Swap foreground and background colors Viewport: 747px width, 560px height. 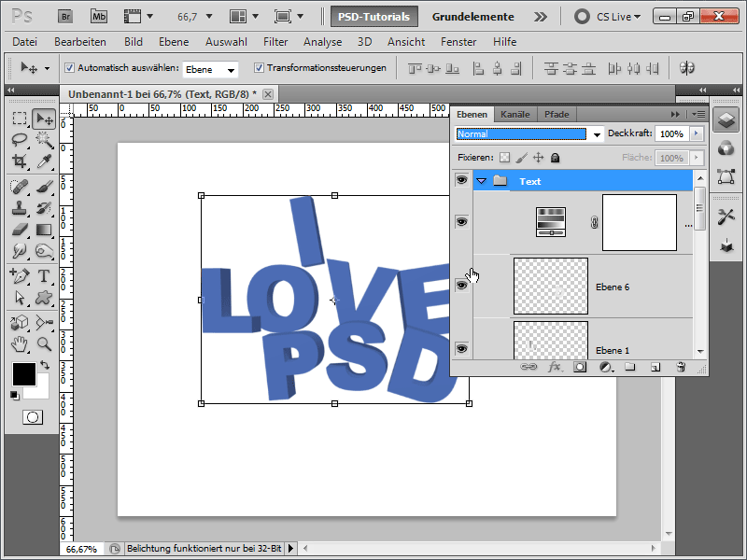[45, 365]
